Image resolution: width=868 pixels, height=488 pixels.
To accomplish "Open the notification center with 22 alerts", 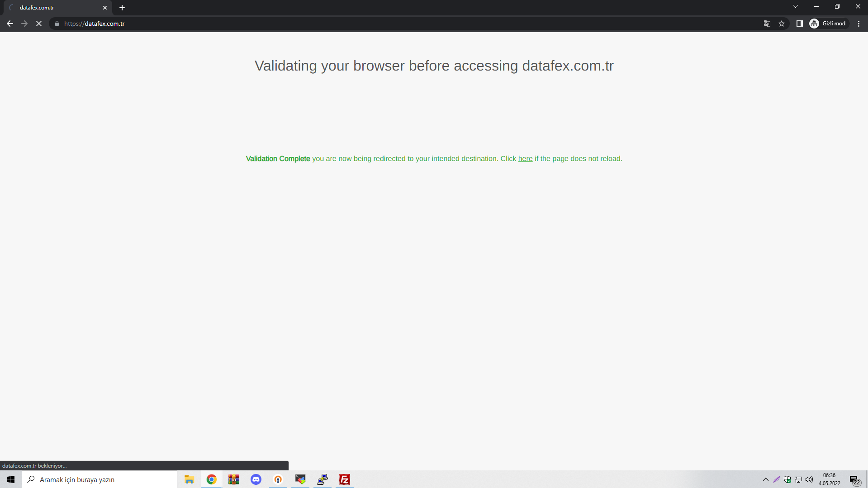I will [x=854, y=480].
